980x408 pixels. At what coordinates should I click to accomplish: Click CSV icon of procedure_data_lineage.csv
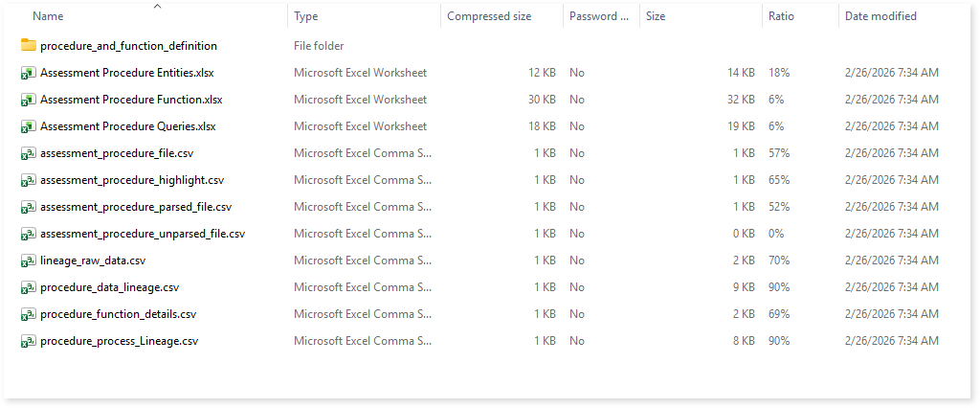click(x=28, y=287)
